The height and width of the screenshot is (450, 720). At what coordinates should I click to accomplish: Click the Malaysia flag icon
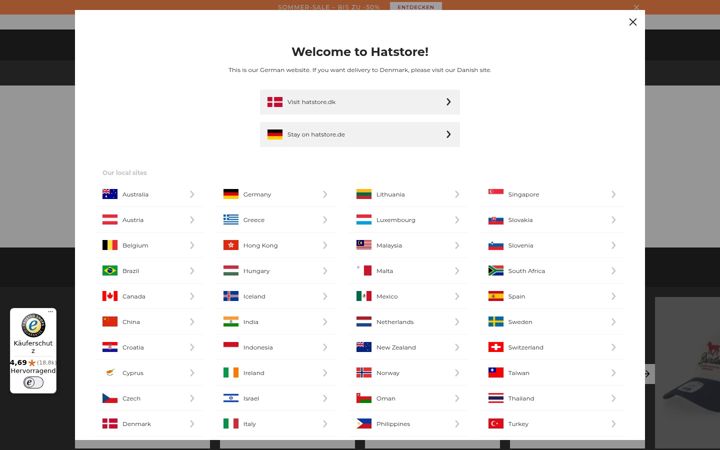364,245
